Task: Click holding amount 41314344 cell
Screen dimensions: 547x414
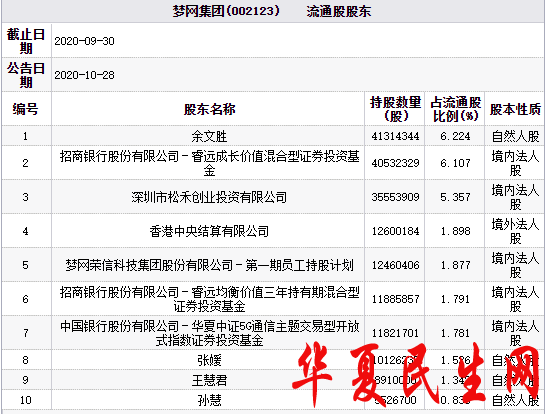Action: point(395,136)
